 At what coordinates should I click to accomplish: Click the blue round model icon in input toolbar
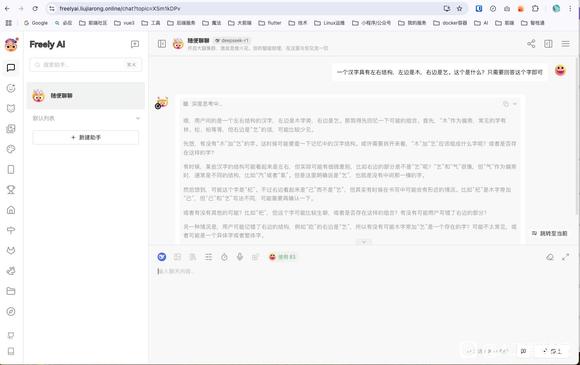pyautogui.click(x=161, y=257)
